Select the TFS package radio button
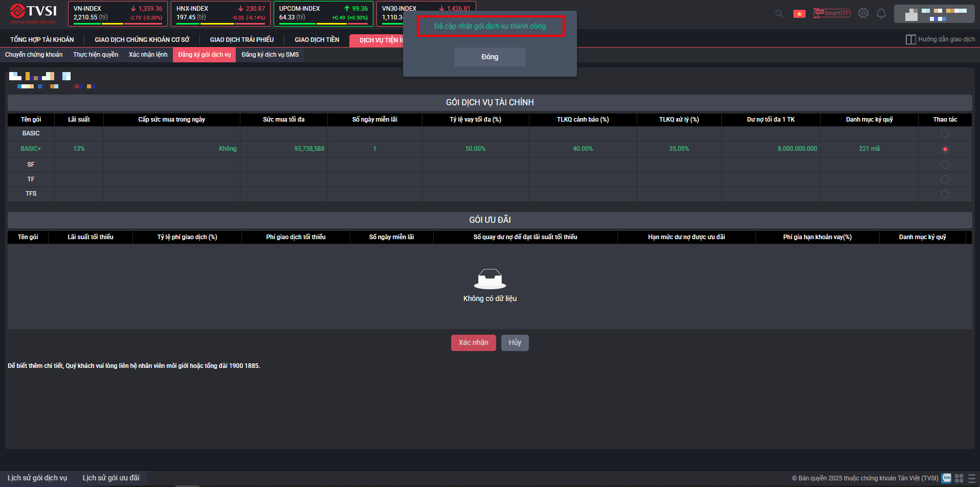 coord(945,194)
